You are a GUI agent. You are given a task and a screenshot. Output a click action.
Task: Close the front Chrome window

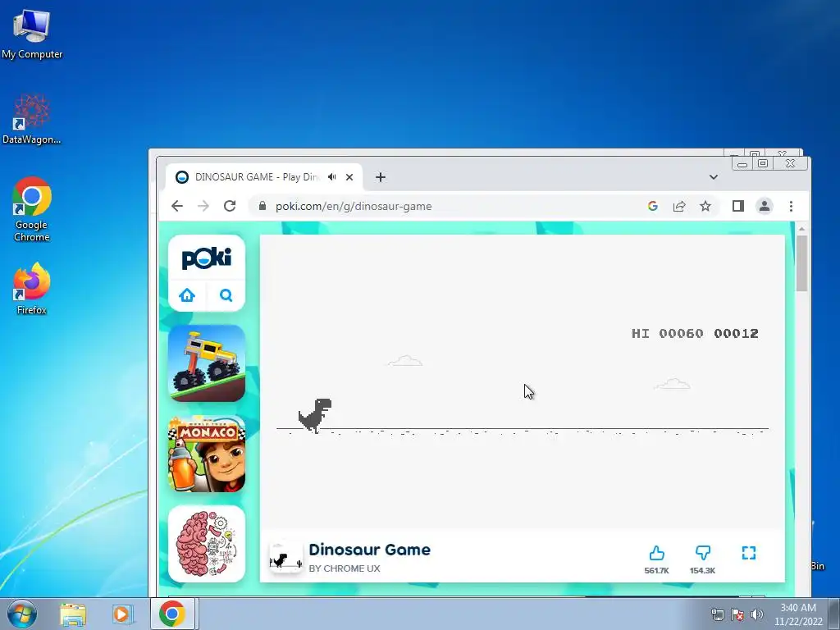790,163
